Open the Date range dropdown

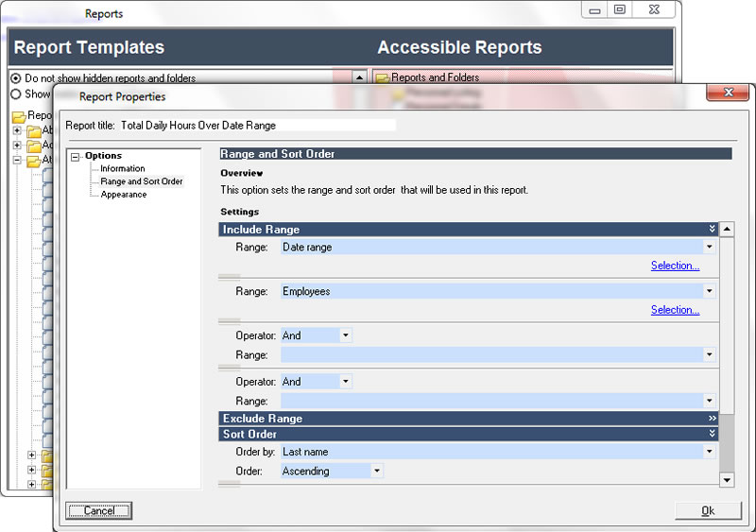(x=709, y=247)
